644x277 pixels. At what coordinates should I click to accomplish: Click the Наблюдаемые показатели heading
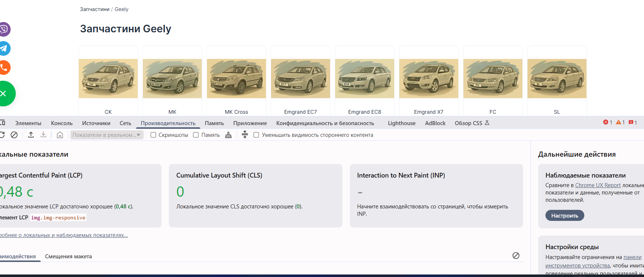(586, 175)
